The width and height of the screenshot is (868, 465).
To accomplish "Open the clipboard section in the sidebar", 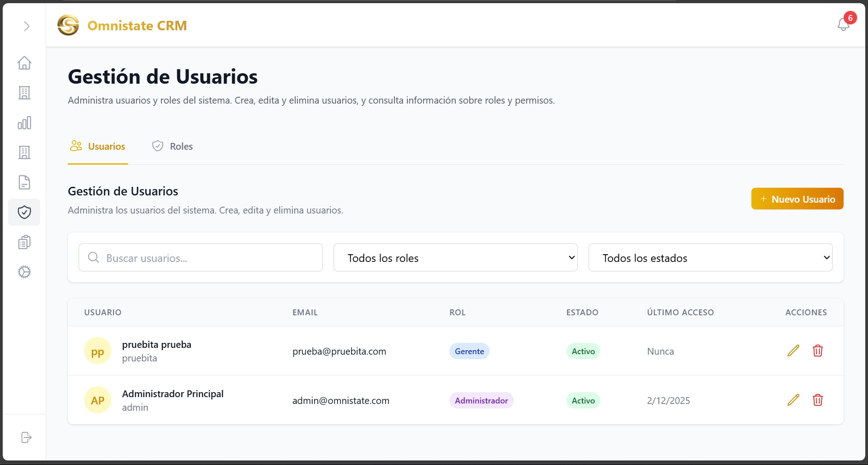I will [24, 242].
